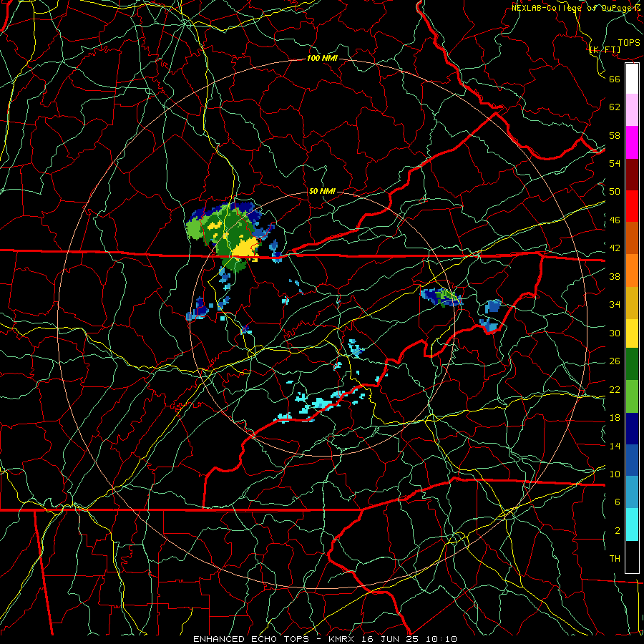
Task: Click the '58' legend value
Action: point(615,135)
